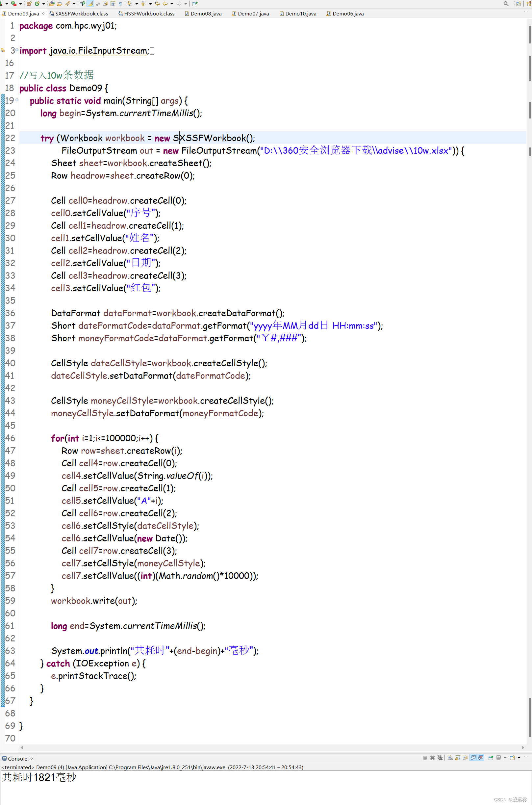Click the console output '共耗时1821毫秒'
532x805 pixels.
39,777
